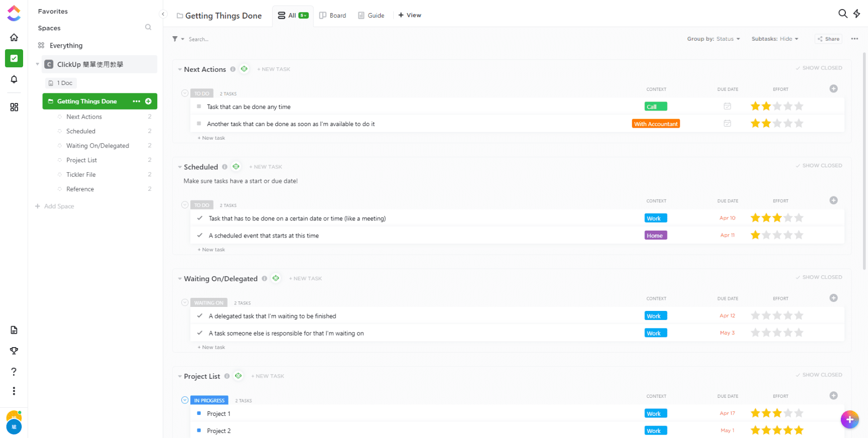Viewport: 868px width, 438px height.
Task: Open the help question mark icon
Action: click(14, 372)
